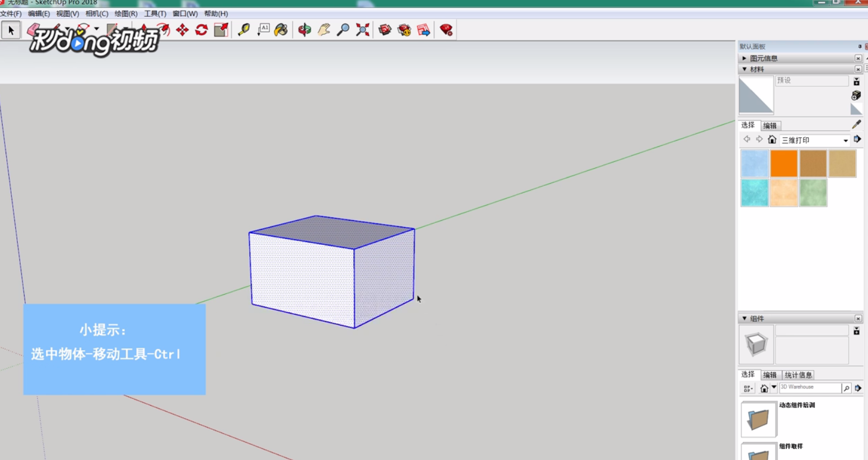Switch to the 编辑 tab in Materials

pos(769,125)
